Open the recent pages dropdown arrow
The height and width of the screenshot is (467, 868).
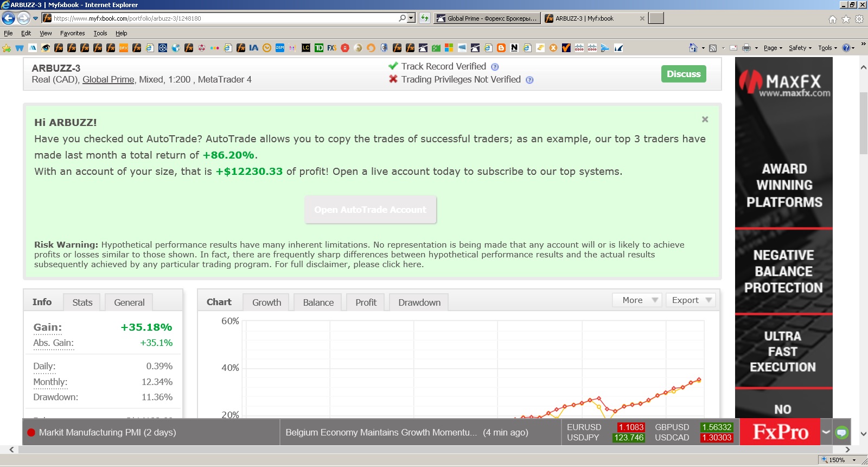[36, 18]
